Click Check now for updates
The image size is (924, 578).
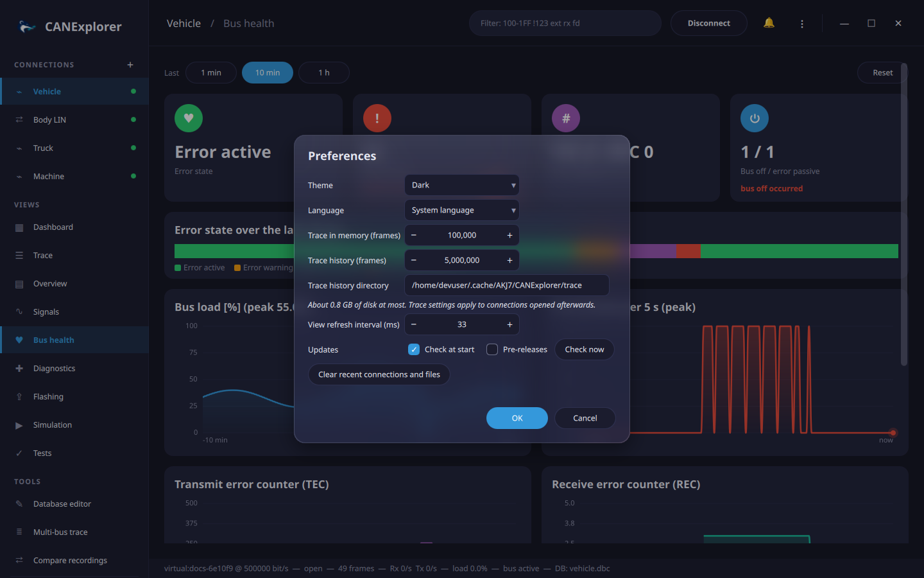tap(585, 349)
